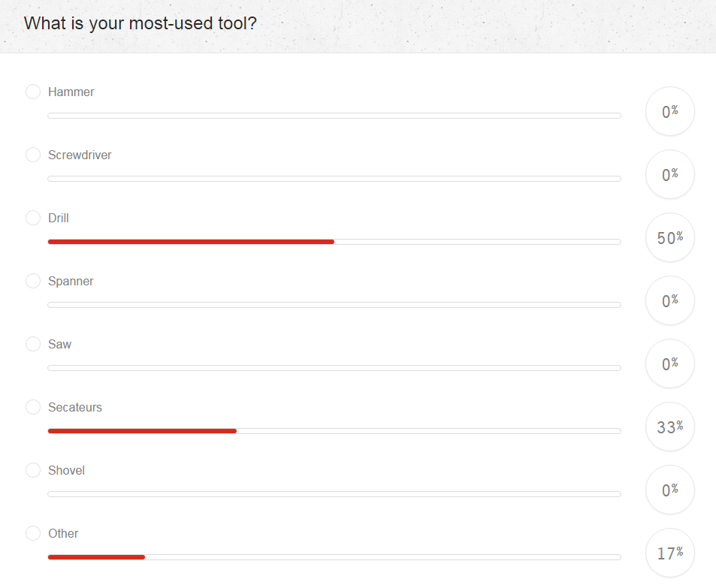Viewport: 716px width, 588px height.
Task: Click the 33% circle beside Secateurs
Action: (x=669, y=427)
